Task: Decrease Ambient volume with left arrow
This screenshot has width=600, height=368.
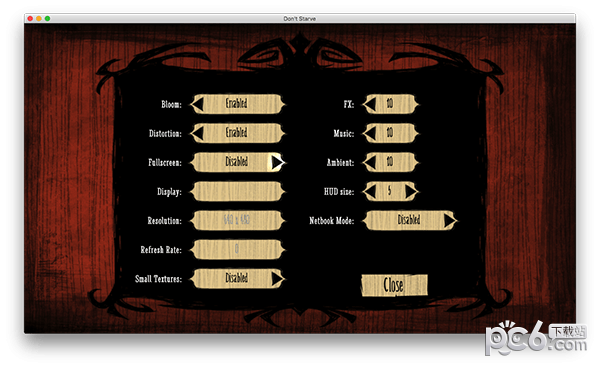Action: [x=370, y=162]
